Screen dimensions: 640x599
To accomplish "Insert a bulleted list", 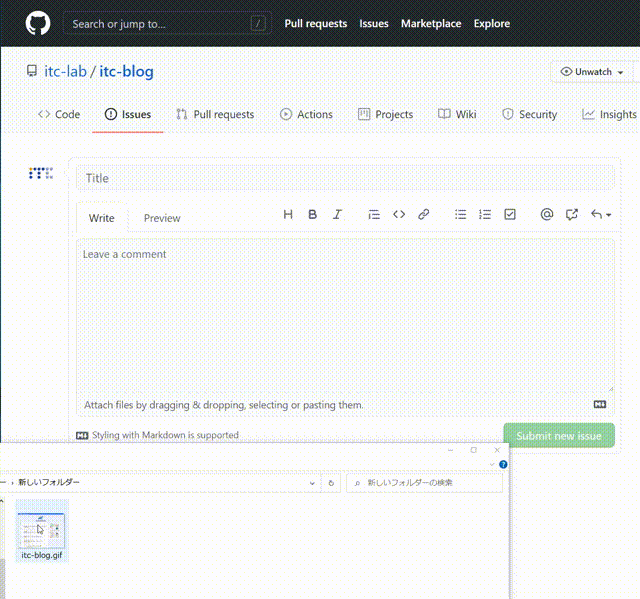I will pos(460,214).
